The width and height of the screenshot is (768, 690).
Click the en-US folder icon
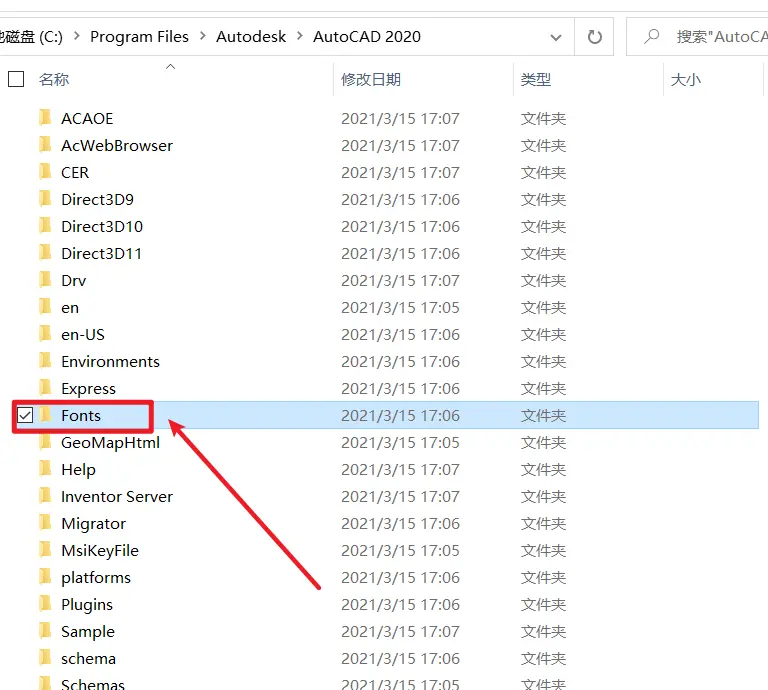point(45,333)
